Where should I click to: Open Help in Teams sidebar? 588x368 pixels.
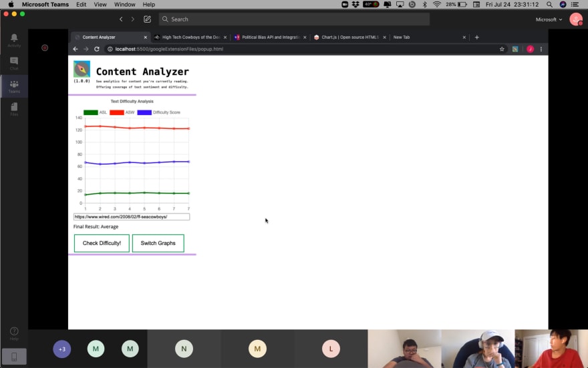click(x=14, y=333)
